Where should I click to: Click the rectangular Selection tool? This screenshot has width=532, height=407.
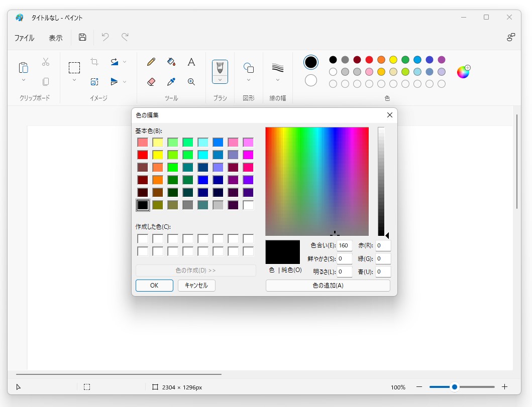tap(74, 68)
